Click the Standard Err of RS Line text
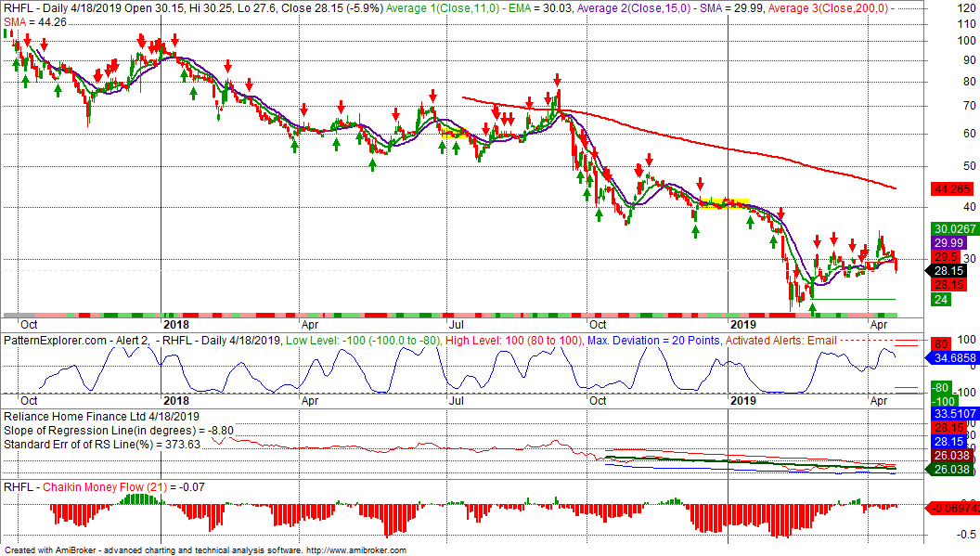The image size is (980, 556). point(102,445)
